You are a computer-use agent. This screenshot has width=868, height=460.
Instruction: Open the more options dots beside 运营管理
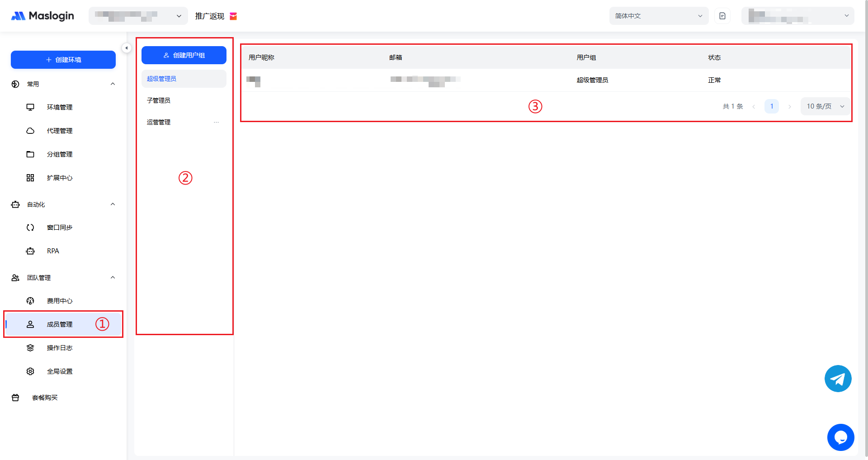point(216,122)
